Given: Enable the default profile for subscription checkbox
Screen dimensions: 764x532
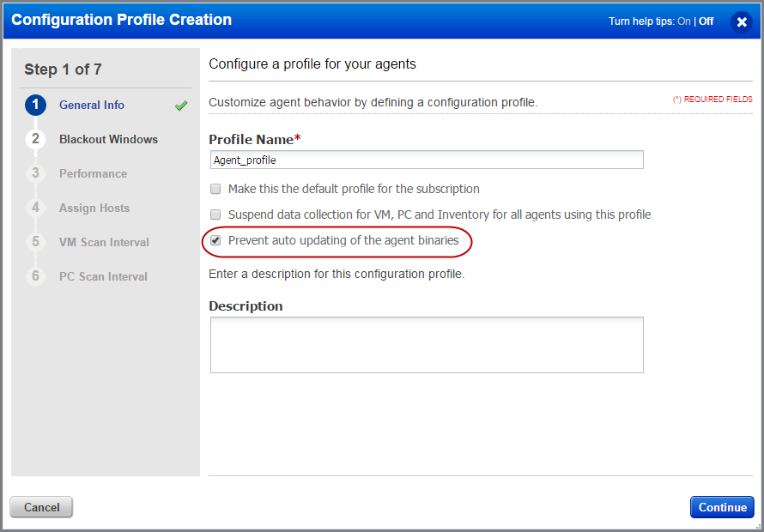Looking at the screenshot, I should pyautogui.click(x=215, y=189).
